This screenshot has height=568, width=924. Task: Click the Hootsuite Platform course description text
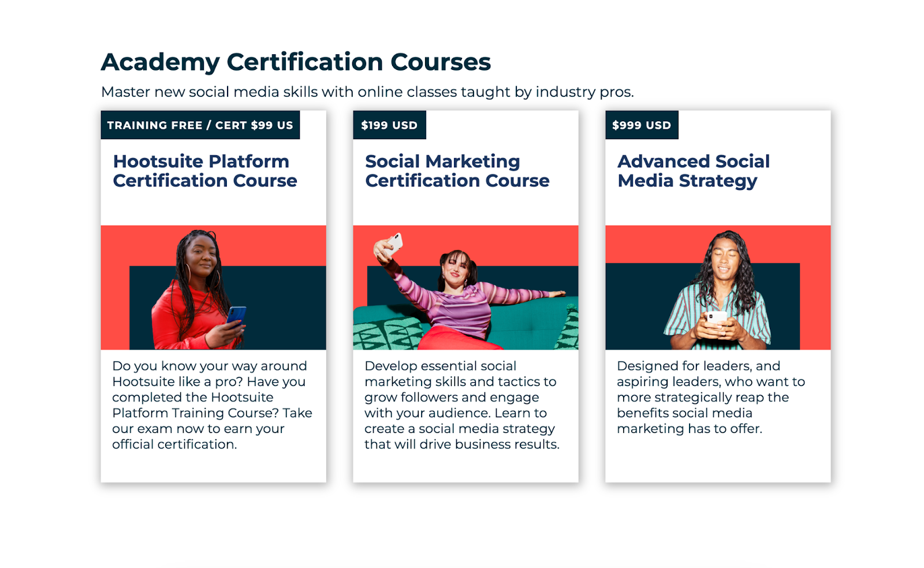[212, 405]
